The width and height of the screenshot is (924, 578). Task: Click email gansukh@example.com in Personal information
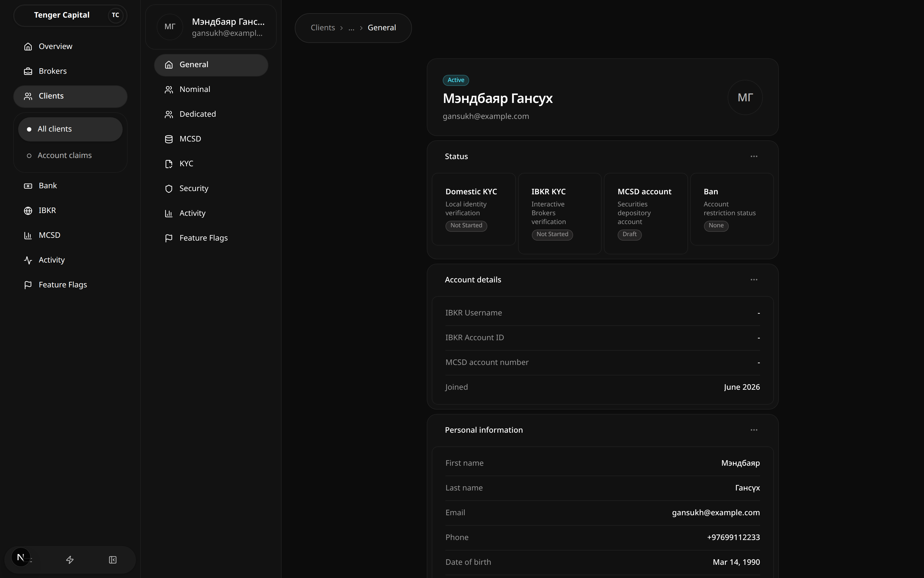(x=716, y=512)
